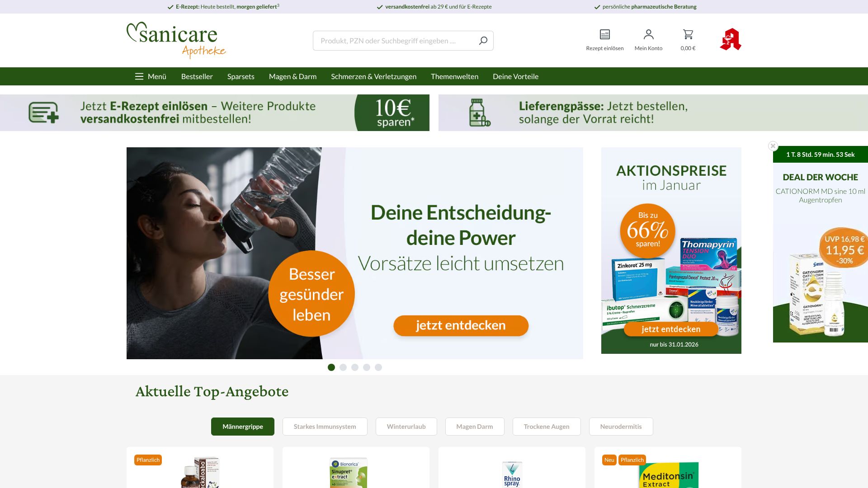Click the Rezept einlösen prescription icon
The image size is (868, 488).
click(x=604, y=33)
